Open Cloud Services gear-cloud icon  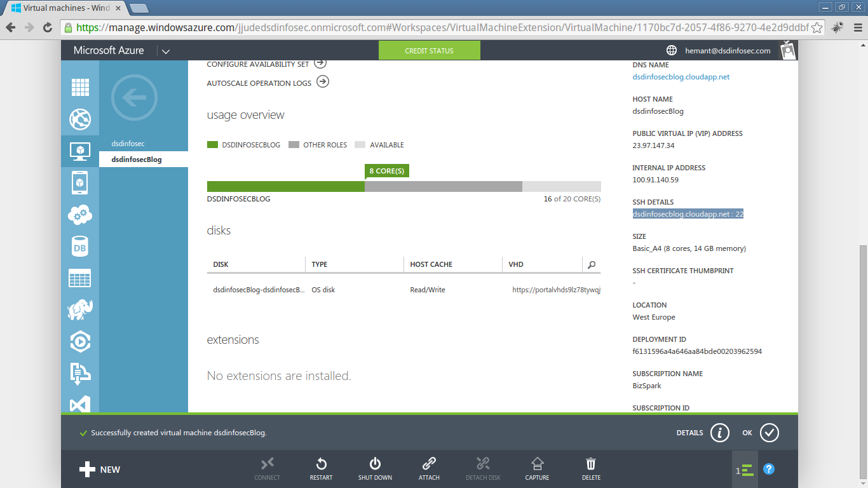click(x=80, y=215)
